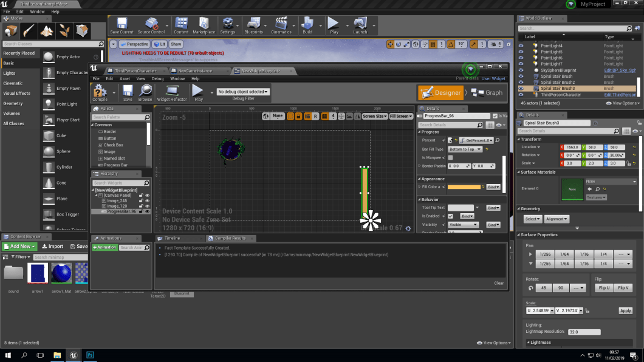Image resolution: width=644 pixels, height=362 pixels.
Task: Click the Build toolbar icon
Action: pos(307,26)
